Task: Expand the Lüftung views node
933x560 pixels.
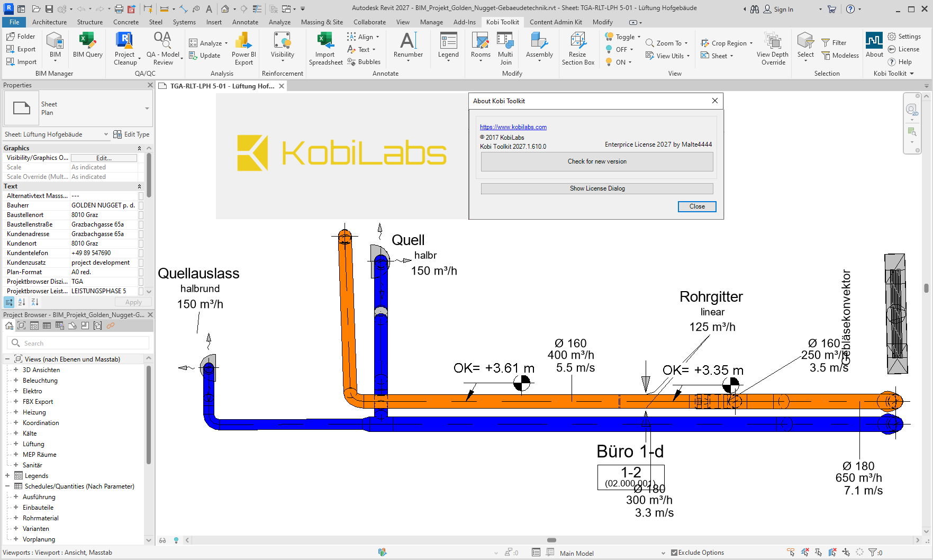Action: click(16, 444)
